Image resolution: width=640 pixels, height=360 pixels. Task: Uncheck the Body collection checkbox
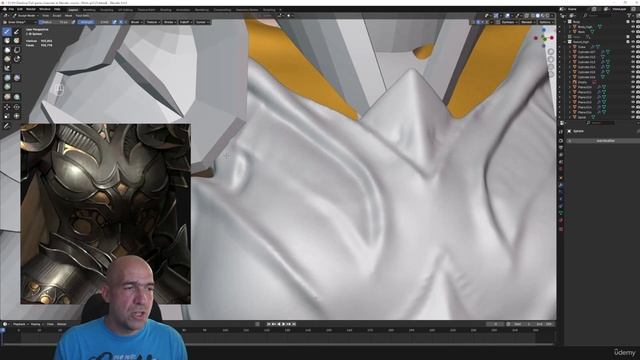[628, 22]
